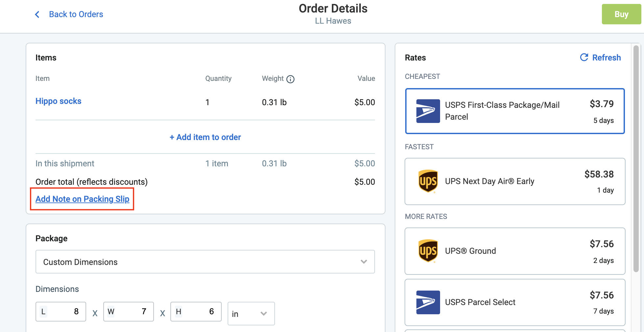Click the USPS logo on Parcel Select

tap(428, 302)
